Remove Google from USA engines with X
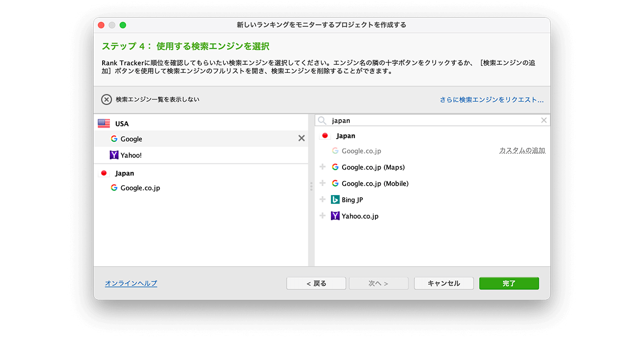The width and height of the screenshot is (644, 337). point(301,138)
